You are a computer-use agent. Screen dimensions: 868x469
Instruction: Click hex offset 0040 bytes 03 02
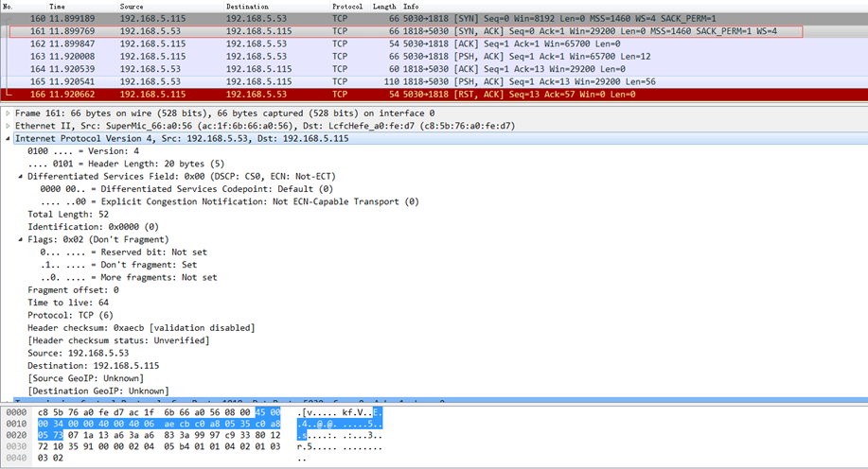pyautogui.click(x=50, y=458)
